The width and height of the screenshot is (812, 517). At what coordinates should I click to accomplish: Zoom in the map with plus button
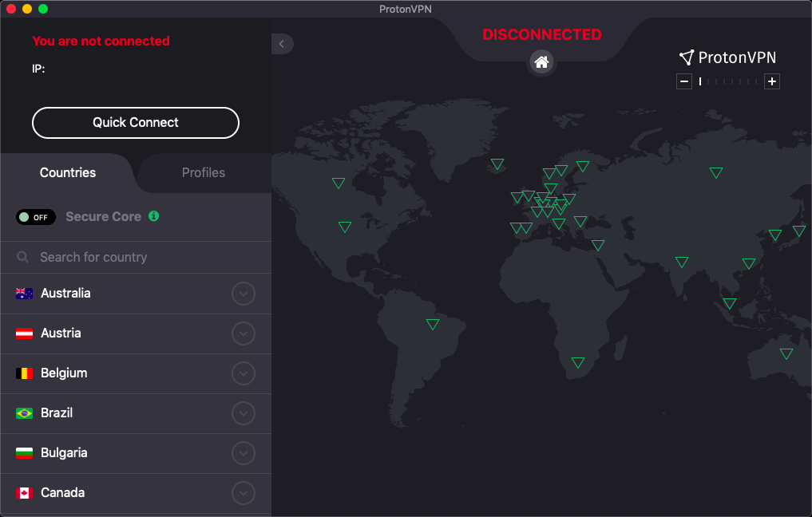[772, 81]
